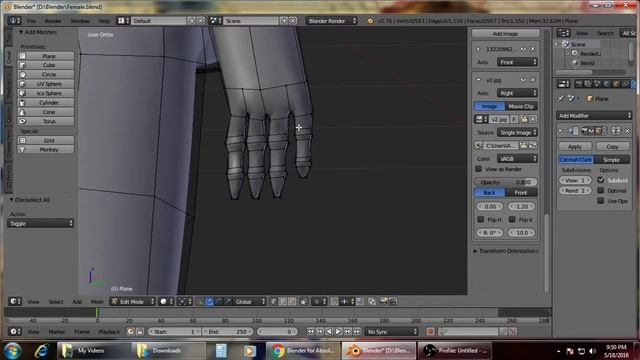This screenshot has height=360, width=640.
Task: Reload the image from file path
Action: pos(533,146)
